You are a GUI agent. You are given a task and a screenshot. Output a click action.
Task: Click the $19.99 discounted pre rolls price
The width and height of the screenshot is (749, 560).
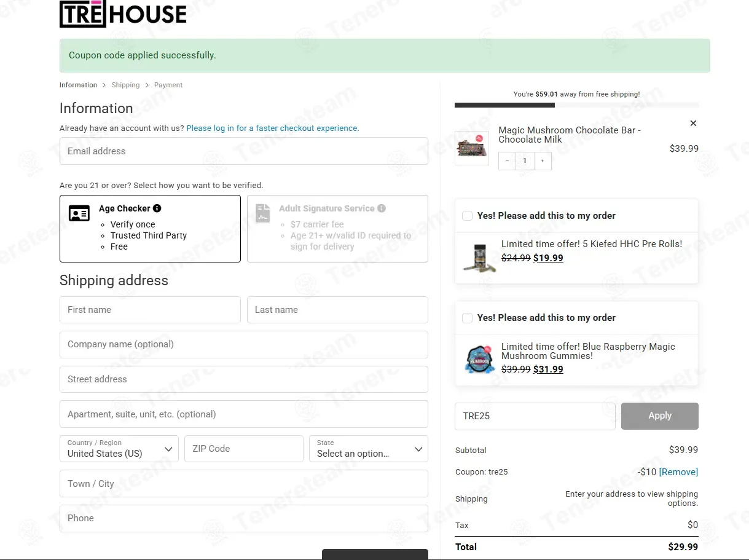click(548, 258)
